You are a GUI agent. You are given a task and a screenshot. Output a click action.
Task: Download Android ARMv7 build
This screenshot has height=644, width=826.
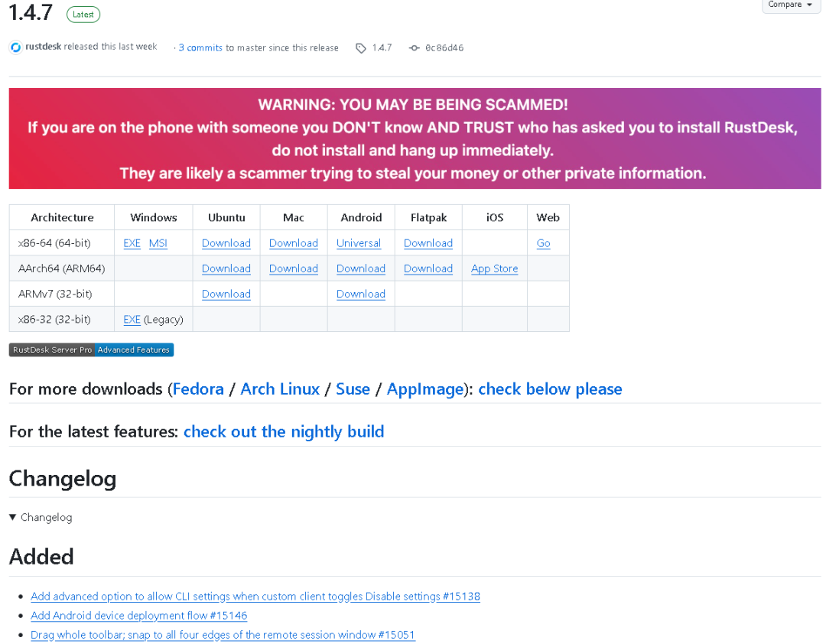click(x=361, y=294)
